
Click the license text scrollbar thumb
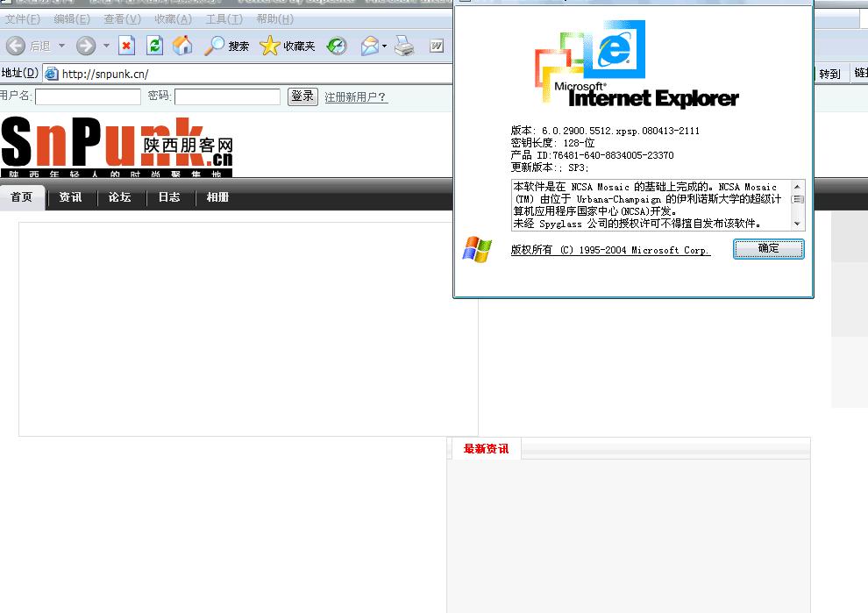[x=797, y=200]
